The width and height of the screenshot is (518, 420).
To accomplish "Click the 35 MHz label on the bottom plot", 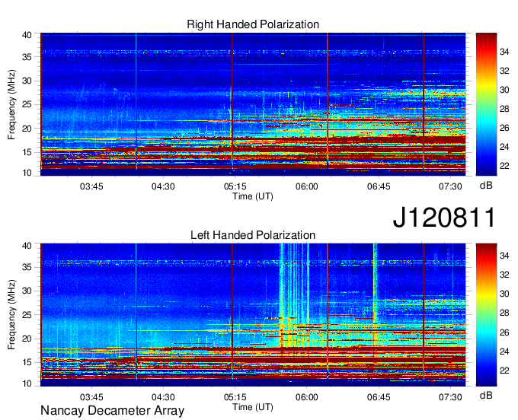I will point(27,267).
